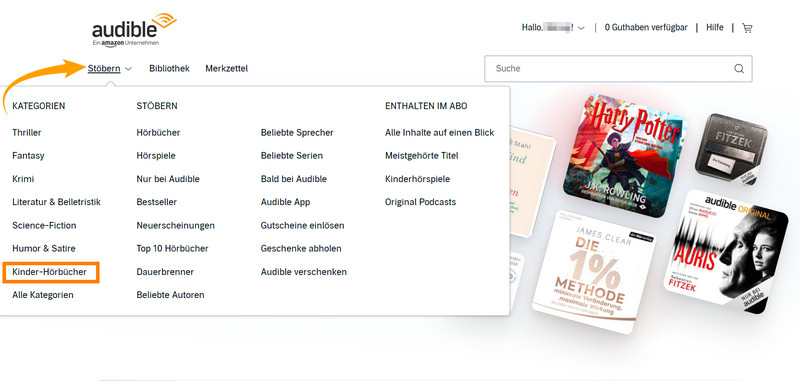Screen dimensions: 800x381
Task: Select the Thriller category
Action: coord(27,133)
